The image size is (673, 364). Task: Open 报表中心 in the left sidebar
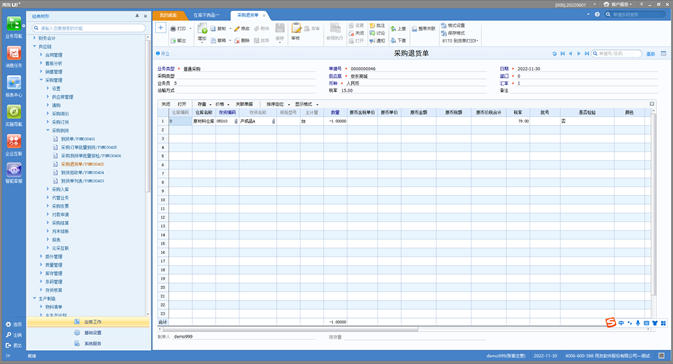coord(14,86)
